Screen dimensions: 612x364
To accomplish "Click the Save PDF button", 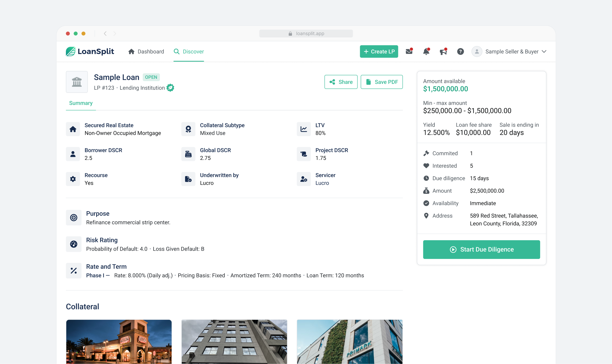I will [382, 82].
